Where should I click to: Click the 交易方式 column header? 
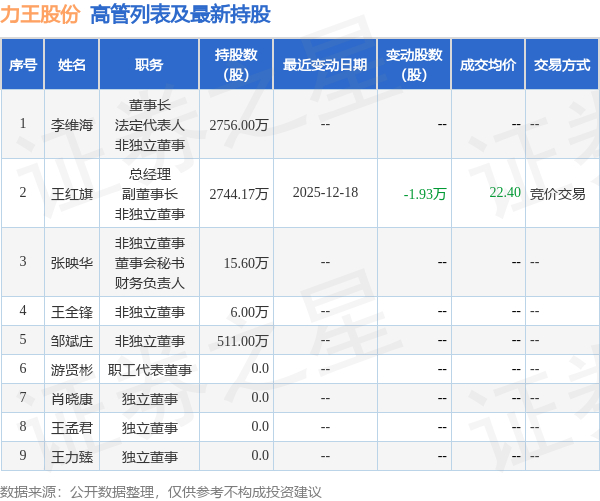(562, 64)
